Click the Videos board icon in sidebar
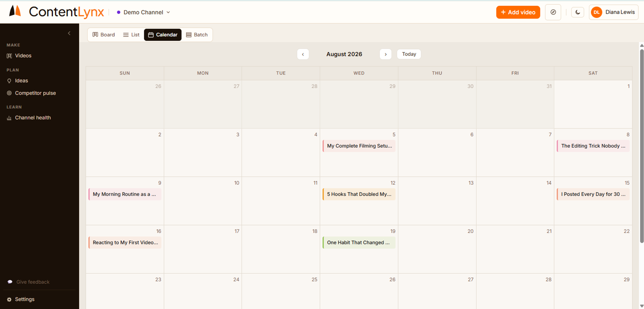644x309 pixels. (x=9, y=56)
